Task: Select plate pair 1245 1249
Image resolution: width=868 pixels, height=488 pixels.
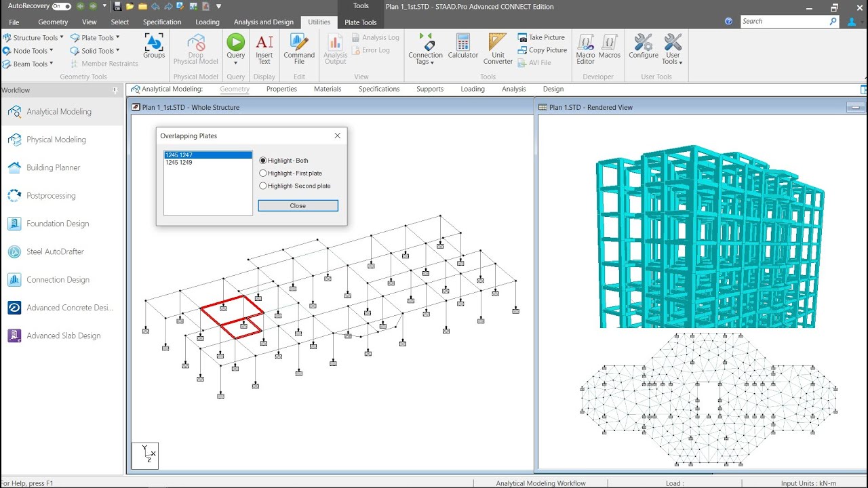Action: point(208,163)
